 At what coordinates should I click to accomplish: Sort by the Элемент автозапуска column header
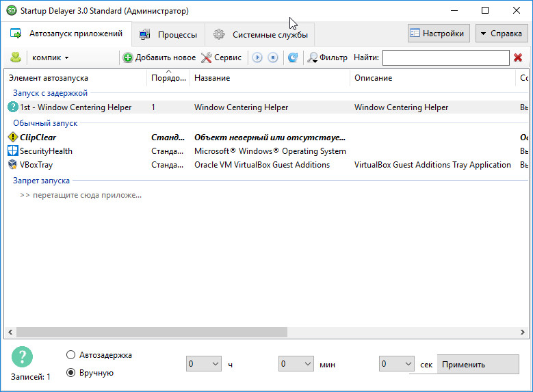coord(75,78)
